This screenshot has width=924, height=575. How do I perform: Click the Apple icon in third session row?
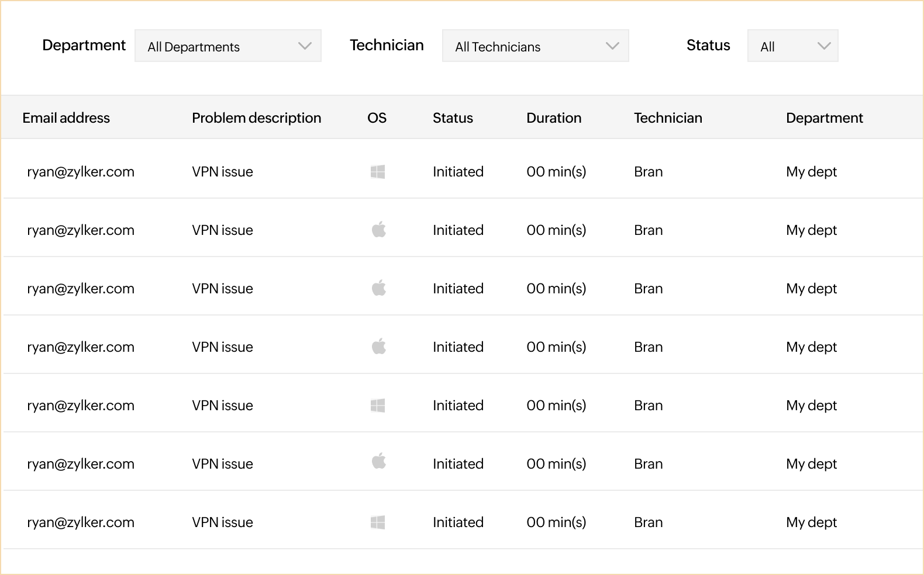(x=378, y=288)
